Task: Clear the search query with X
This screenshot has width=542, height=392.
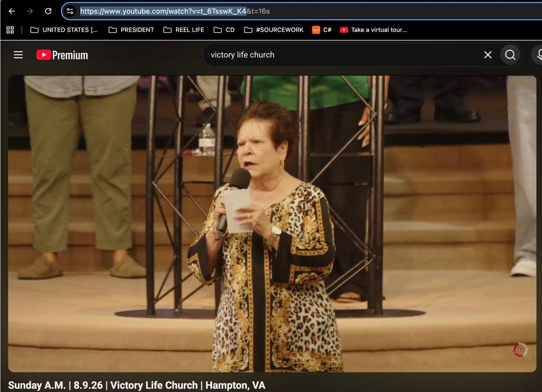Action: click(487, 55)
